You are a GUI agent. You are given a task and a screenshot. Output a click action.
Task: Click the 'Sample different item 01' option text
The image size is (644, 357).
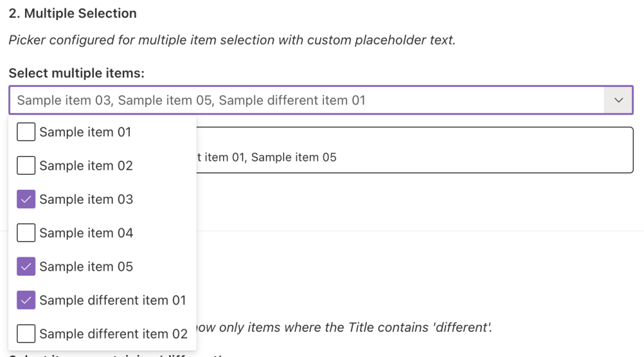(113, 300)
